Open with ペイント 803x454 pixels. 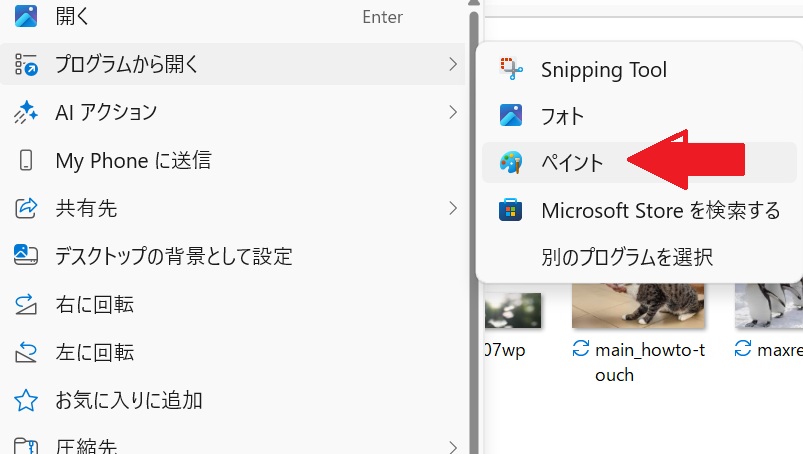[x=639, y=163]
